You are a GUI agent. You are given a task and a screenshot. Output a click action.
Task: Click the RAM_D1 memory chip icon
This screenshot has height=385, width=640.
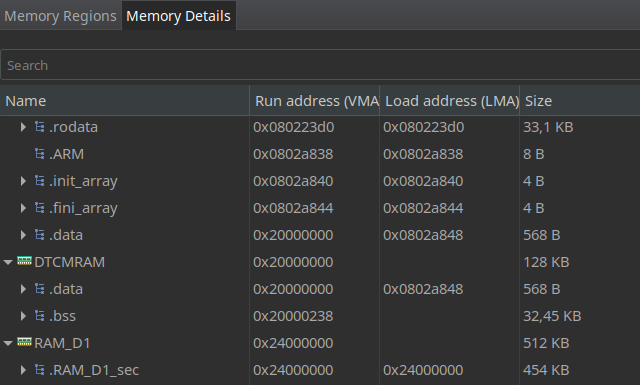24,342
